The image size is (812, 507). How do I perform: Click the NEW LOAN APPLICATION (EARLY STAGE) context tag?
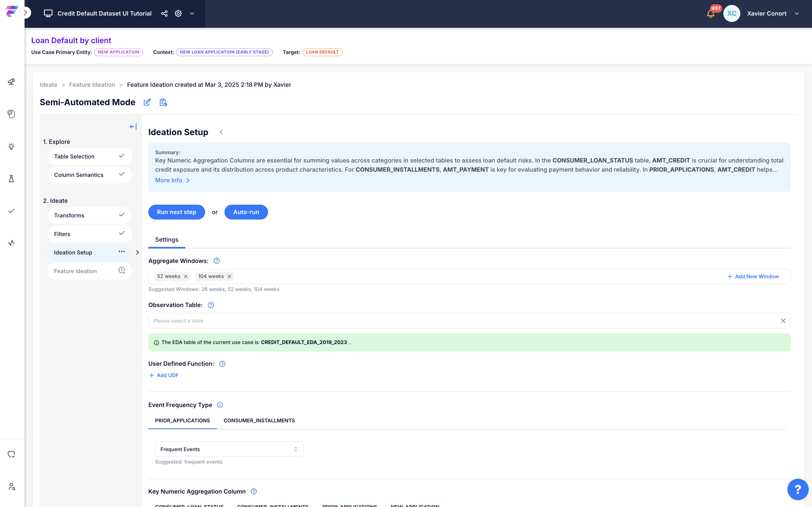tap(224, 52)
